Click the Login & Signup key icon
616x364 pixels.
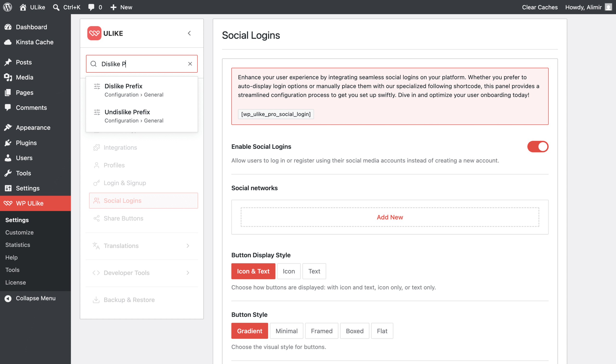pos(96,183)
